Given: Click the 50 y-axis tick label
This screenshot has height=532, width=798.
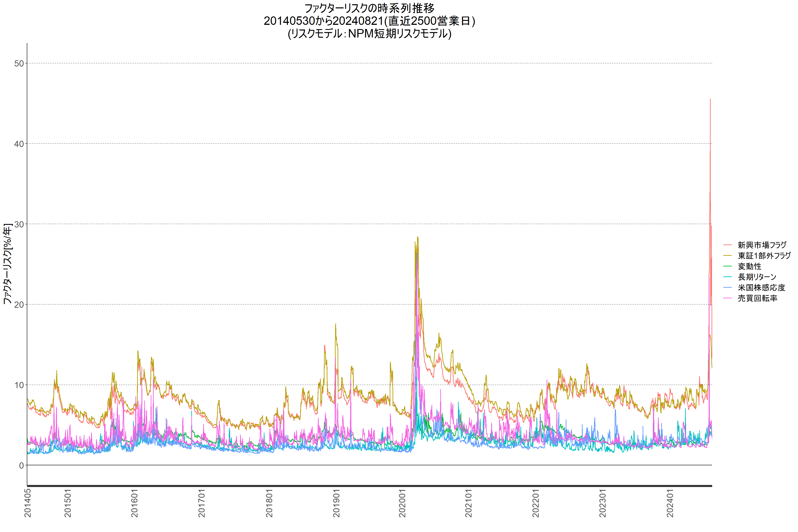Looking at the screenshot, I should (19, 63).
